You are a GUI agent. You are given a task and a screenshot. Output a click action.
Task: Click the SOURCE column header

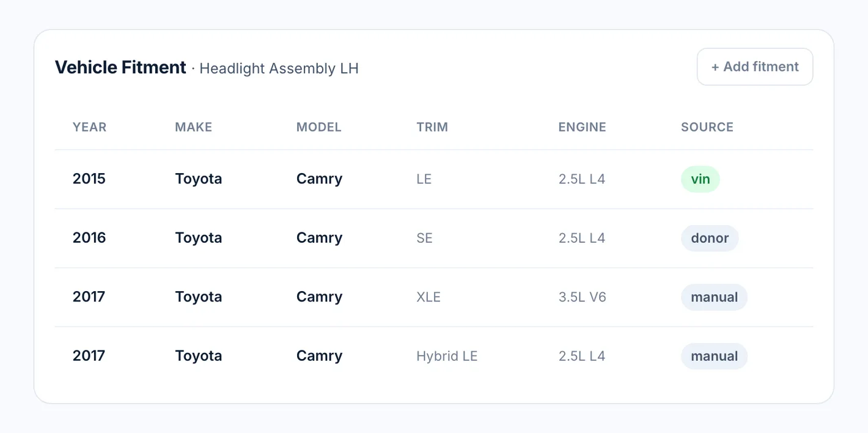click(x=707, y=127)
